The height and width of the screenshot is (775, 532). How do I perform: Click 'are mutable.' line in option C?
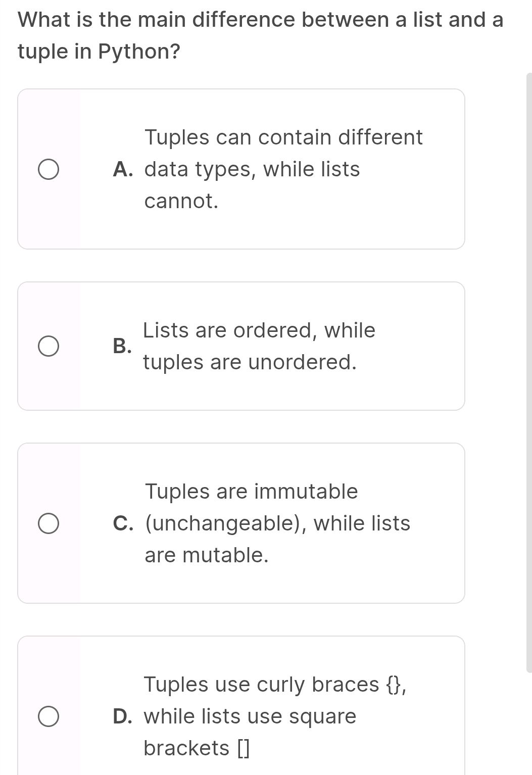pos(206,556)
